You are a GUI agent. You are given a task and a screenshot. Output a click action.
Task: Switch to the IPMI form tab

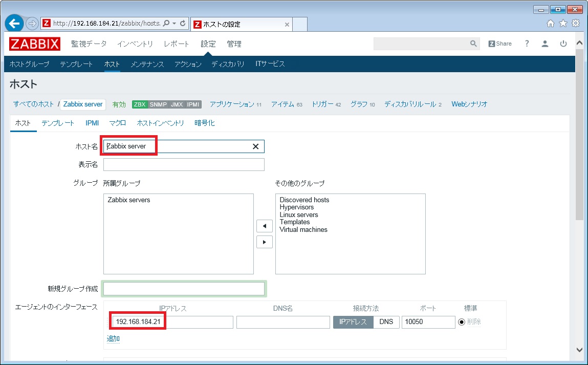[x=92, y=123]
